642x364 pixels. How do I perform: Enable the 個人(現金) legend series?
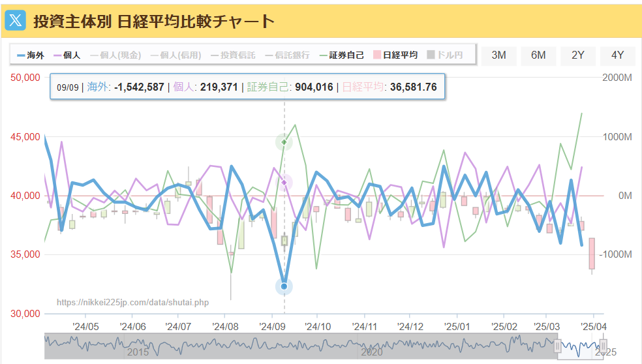(115, 55)
